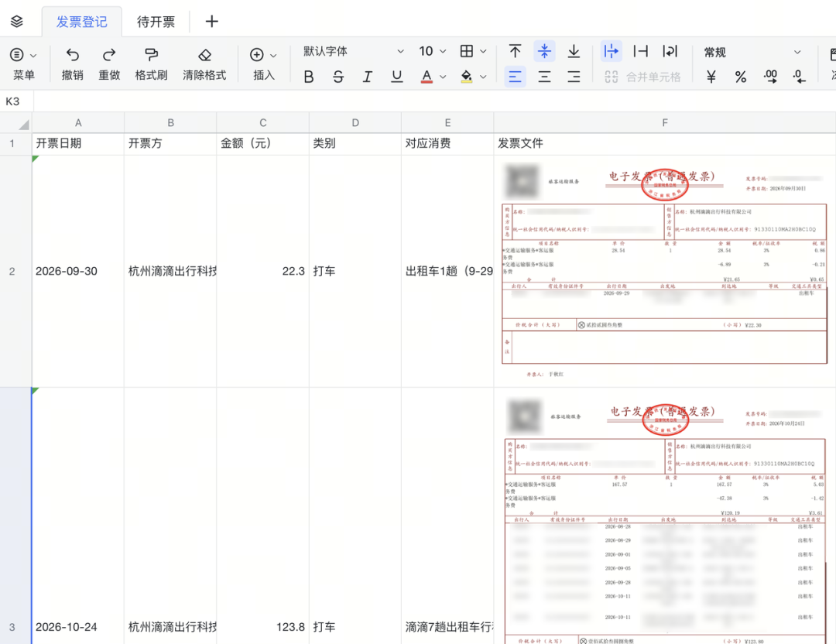836x644 pixels.
Task: Select the 发票登记 sheet tab
Action: (81, 22)
